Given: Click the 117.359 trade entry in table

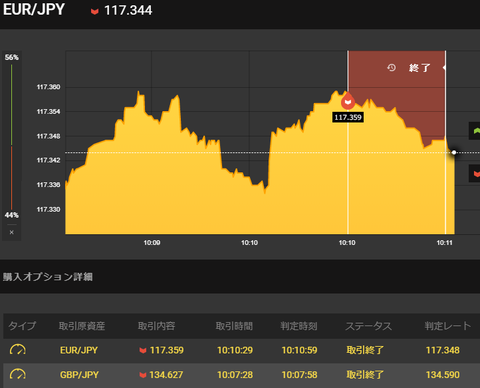Looking at the screenshot, I should pos(167,350).
